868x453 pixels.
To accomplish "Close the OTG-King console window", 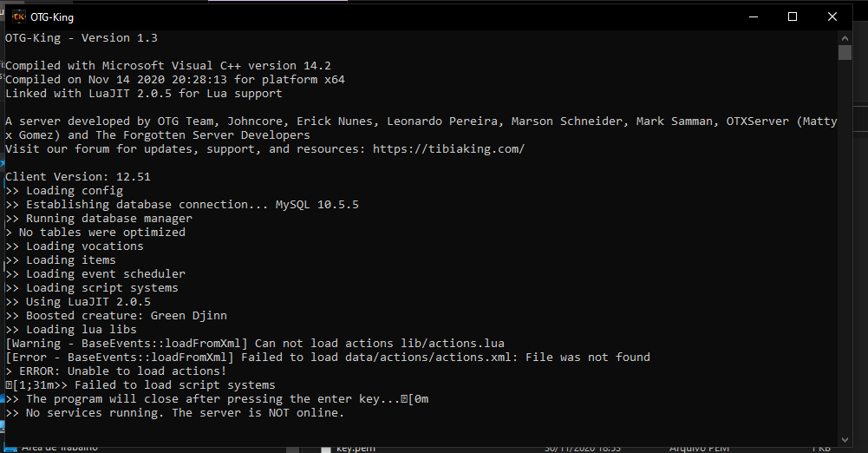I will tap(832, 16).
